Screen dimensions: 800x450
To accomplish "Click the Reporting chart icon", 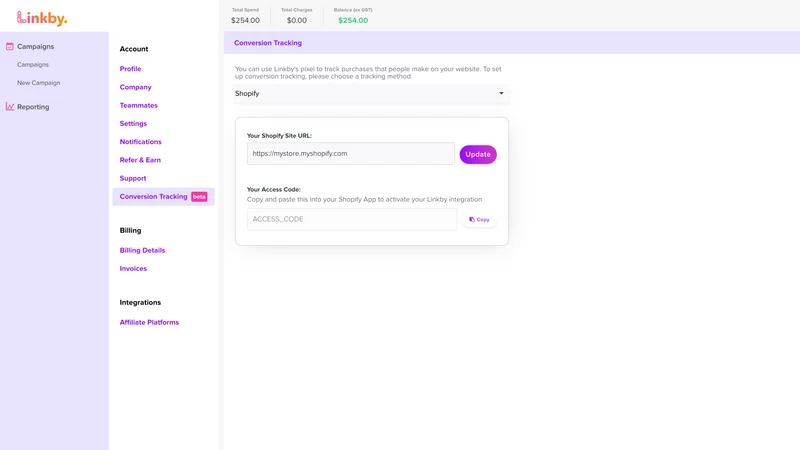I will click(10, 107).
